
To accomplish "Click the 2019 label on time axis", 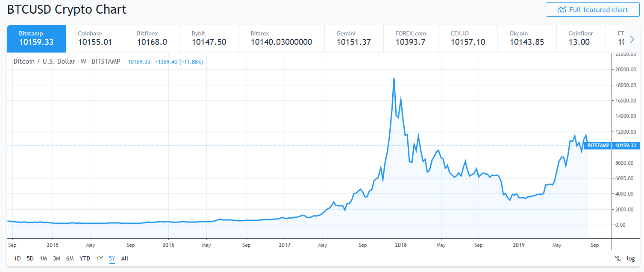I will coord(518,245).
